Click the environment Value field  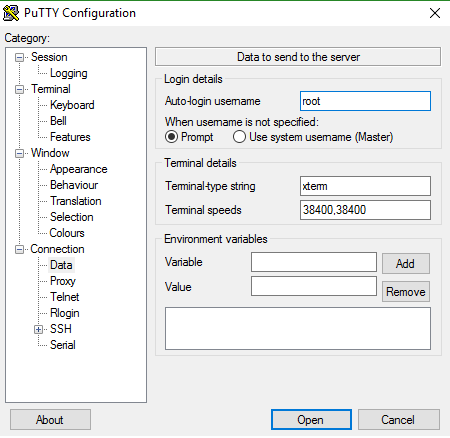coord(314,286)
